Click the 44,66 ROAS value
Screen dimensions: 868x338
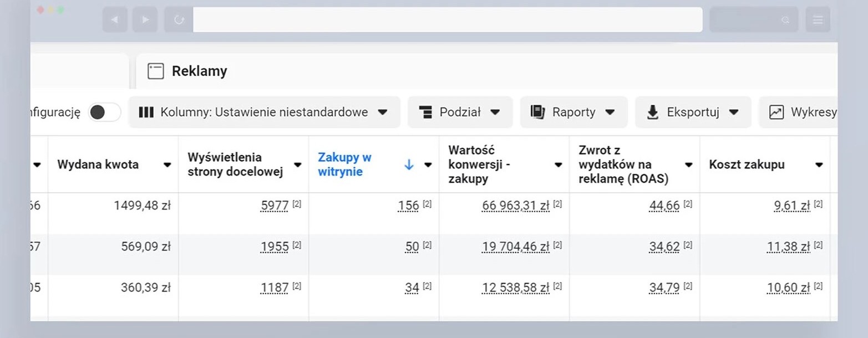664,206
